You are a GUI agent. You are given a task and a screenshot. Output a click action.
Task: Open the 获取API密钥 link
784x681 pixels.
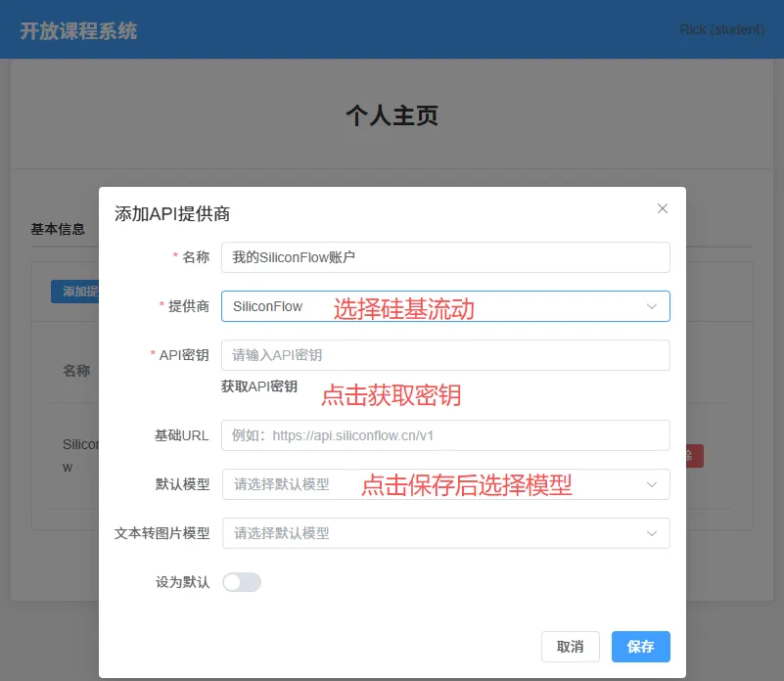tap(259, 386)
